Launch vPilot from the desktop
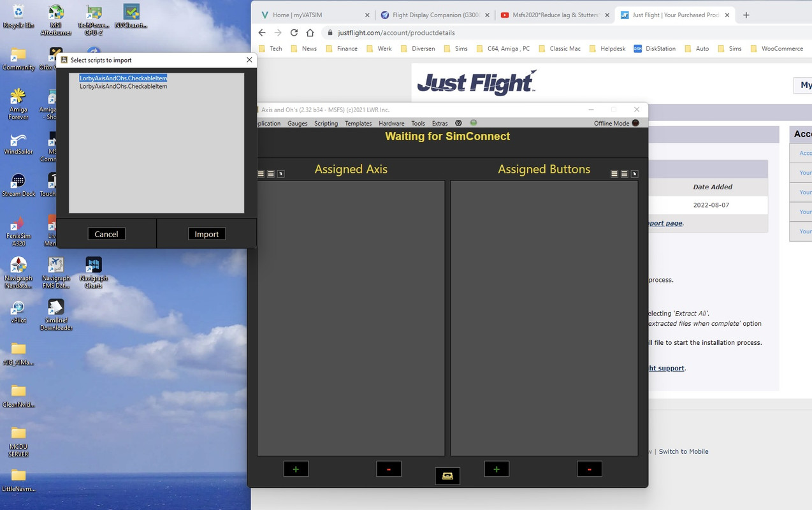 pos(18,312)
